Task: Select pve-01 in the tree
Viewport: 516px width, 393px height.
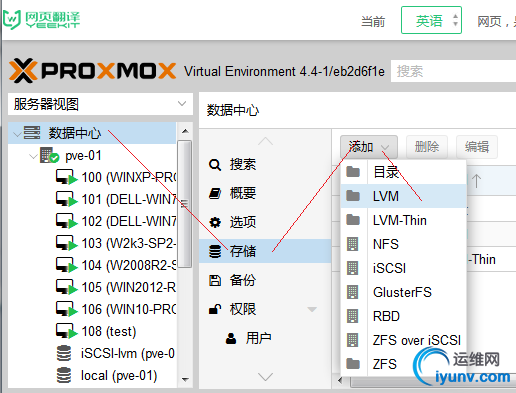Action: pyautogui.click(x=83, y=156)
